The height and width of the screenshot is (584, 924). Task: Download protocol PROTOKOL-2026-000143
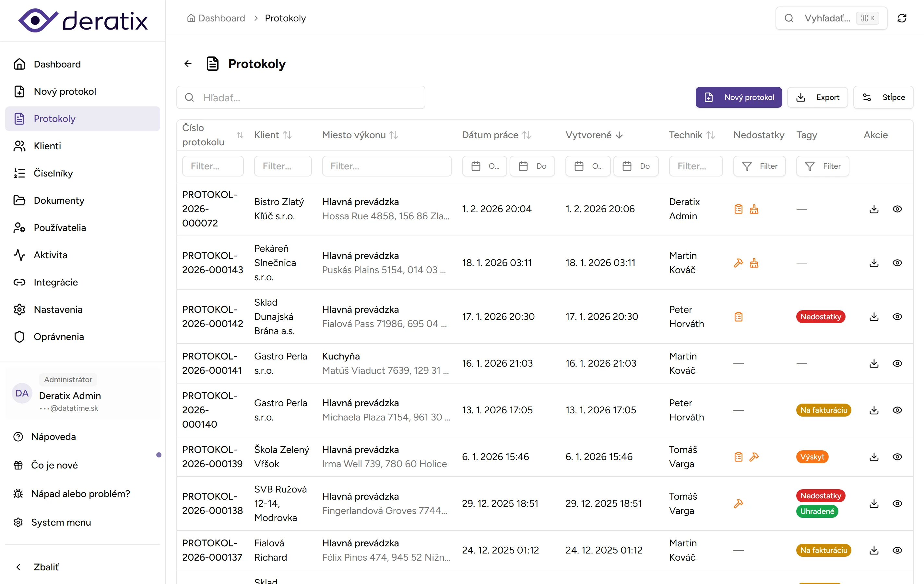click(x=874, y=263)
